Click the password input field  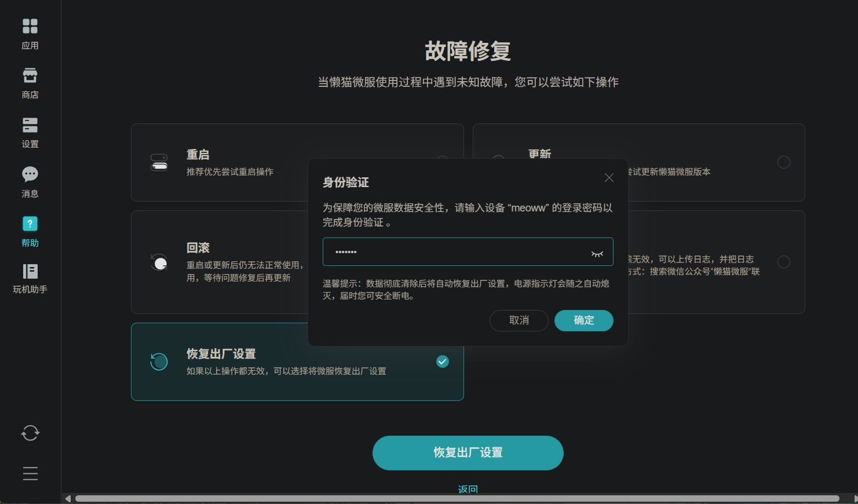[x=468, y=252]
